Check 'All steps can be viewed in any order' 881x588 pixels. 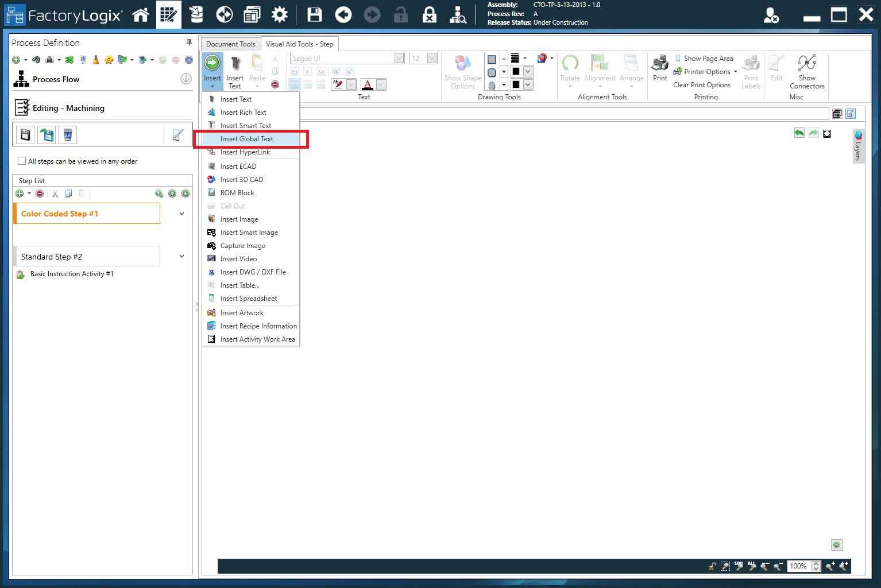tap(21, 161)
